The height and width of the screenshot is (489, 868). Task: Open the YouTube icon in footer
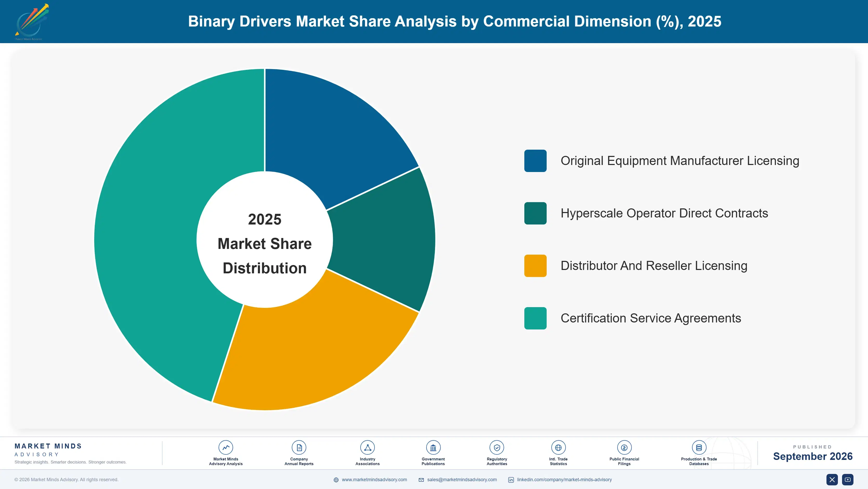(848, 480)
